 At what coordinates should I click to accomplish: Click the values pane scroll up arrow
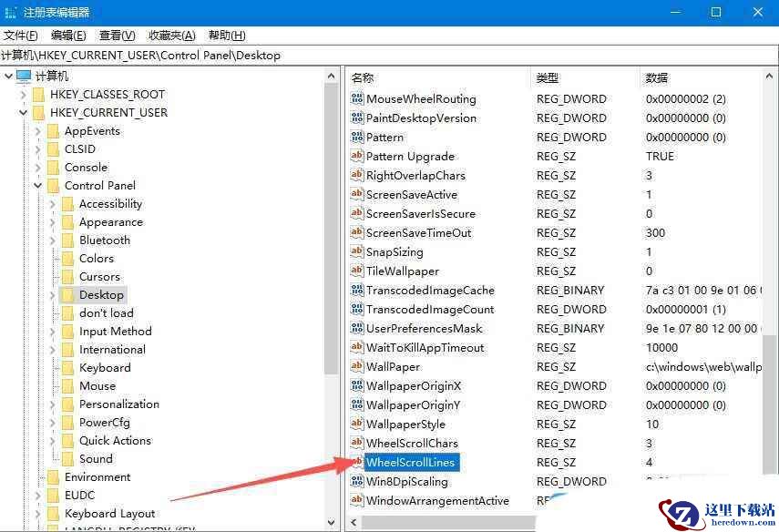769,77
